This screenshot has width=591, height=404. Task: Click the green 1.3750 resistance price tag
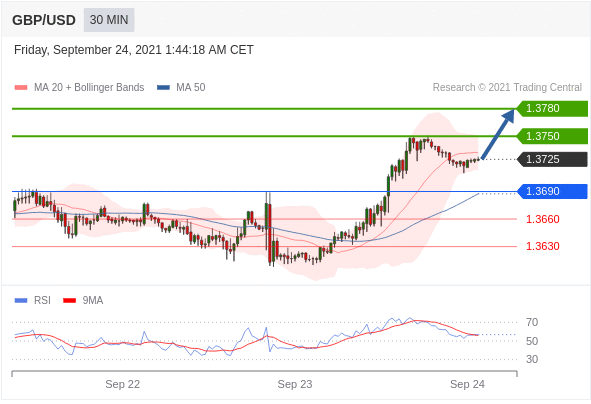pyautogui.click(x=552, y=136)
